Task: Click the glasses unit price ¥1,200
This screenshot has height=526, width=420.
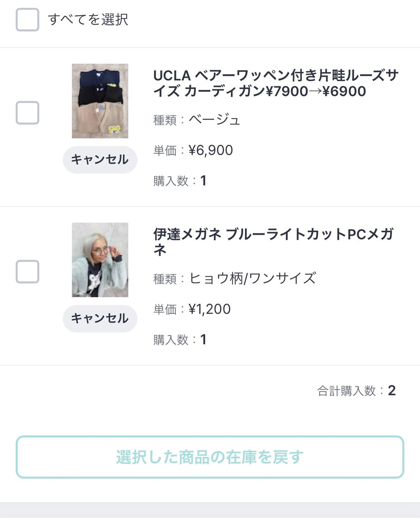Action: click(x=210, y=309)
